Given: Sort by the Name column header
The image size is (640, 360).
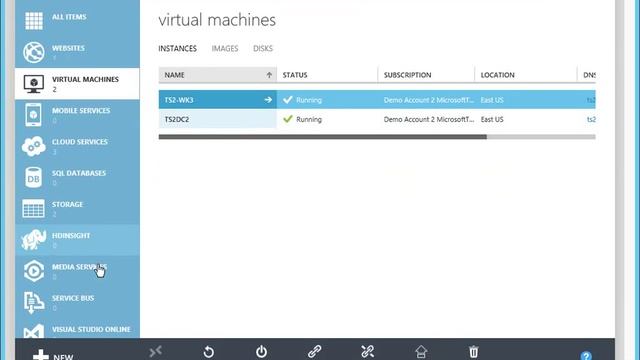Looking at the screenshot, I should 218,75.
